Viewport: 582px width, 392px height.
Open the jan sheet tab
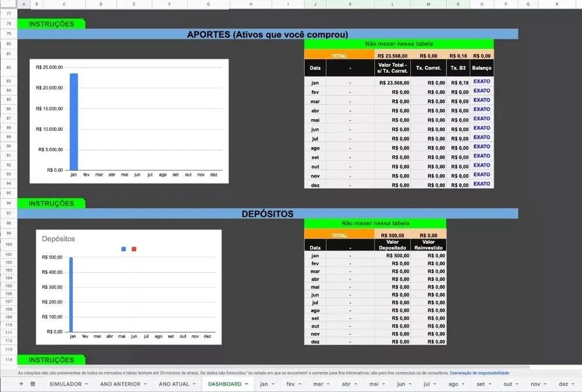pos(264,384)
